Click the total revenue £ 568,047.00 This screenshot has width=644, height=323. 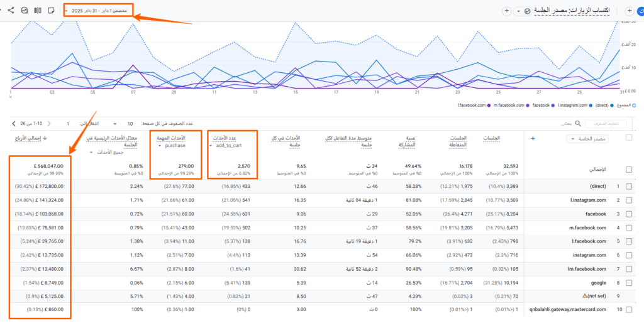(x=49, y=167)
